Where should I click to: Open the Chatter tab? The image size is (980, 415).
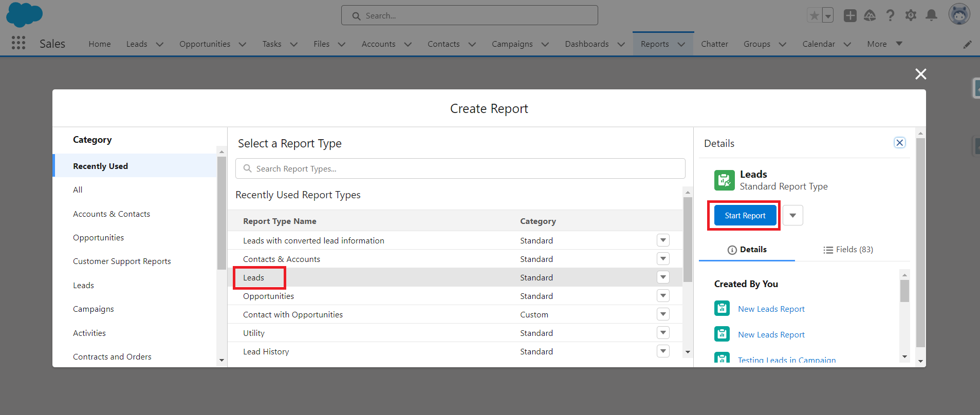(714, 44)
